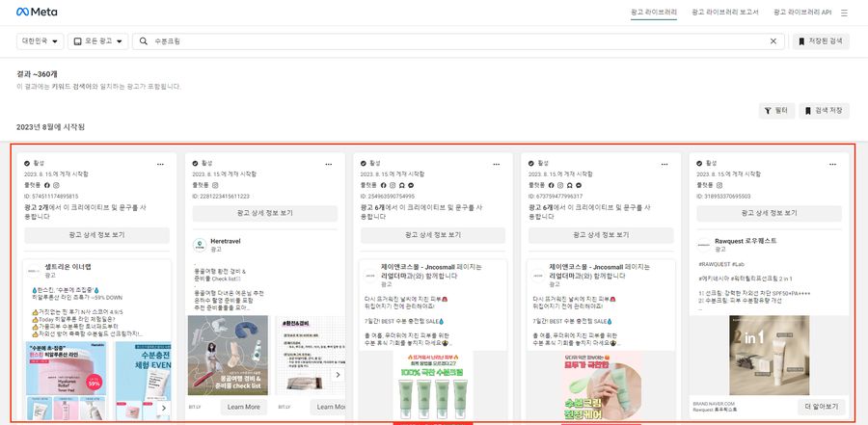
Task: Click ID: 574511174895815 text
Action: (x=51, y=196)
